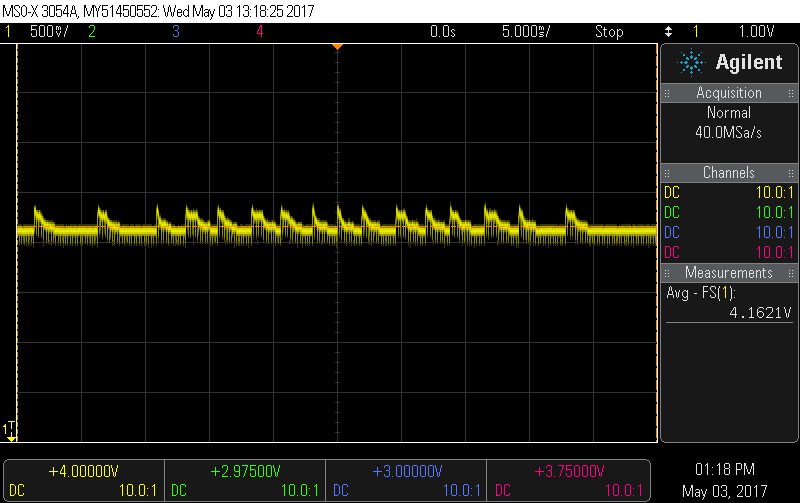800x503 pixels.
Task: Click the Agilent starburst logo icon
Action: click(691, 62)
